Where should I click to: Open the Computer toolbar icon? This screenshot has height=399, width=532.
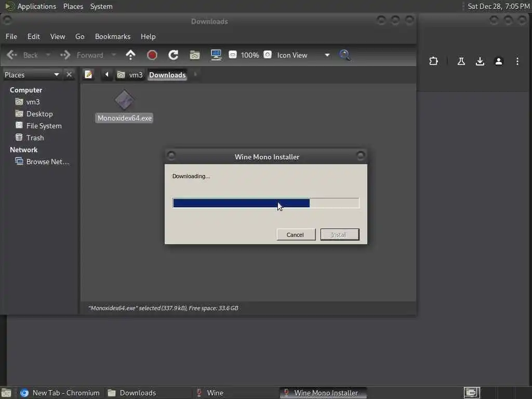[216, 55]
